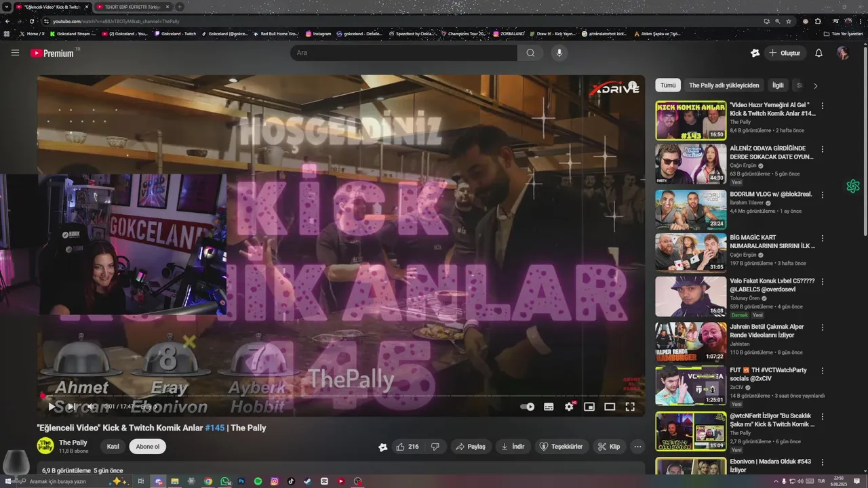The width and height of the screenshot is (868, 488).
Task: Open the Instagram bookmark
Action: (318, 33)
